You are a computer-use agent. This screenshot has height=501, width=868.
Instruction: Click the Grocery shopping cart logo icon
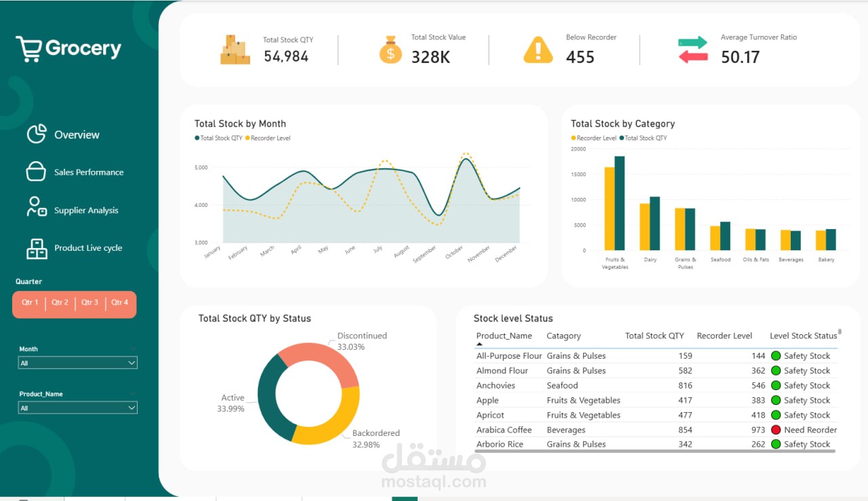pyautogui.click(x=29, y=49)
